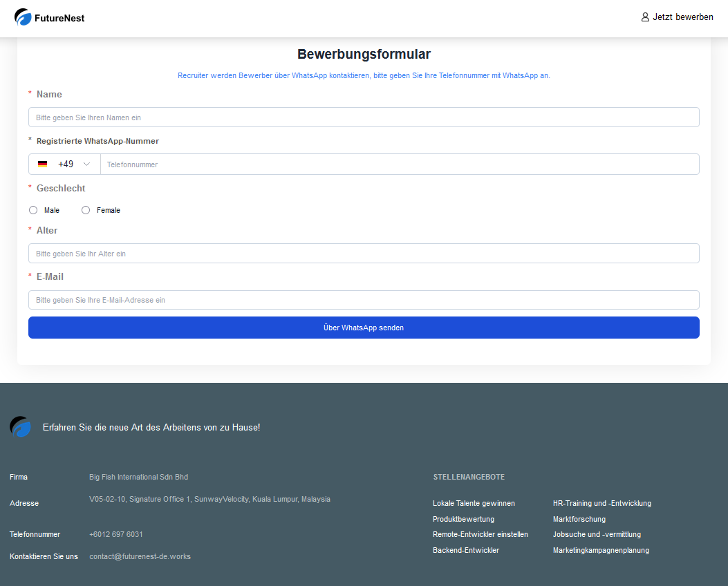
Task: Click the Registrierte WhatsApp-Nummer label
Action: tap(97, 141)
